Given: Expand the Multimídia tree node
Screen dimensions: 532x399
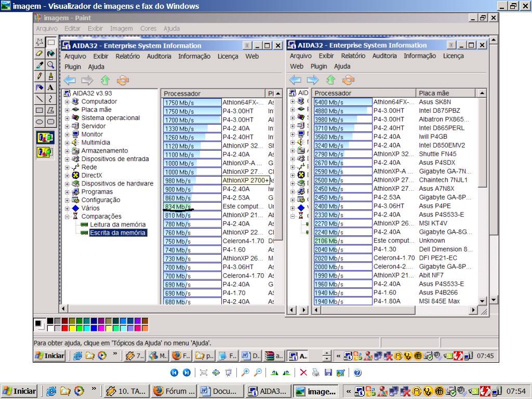Looking at the screenshot, I should point(67,142).
